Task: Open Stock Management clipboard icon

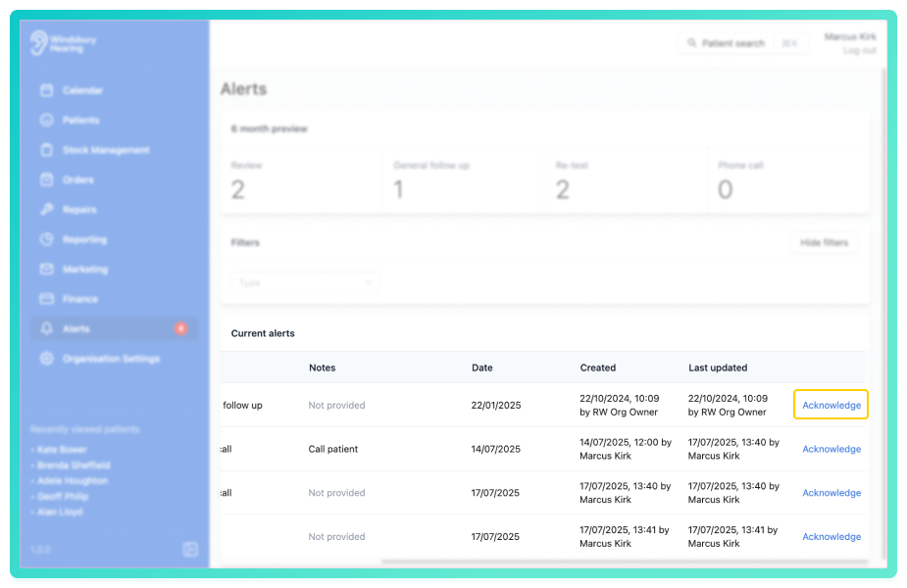Action: [x=47, y=150]
